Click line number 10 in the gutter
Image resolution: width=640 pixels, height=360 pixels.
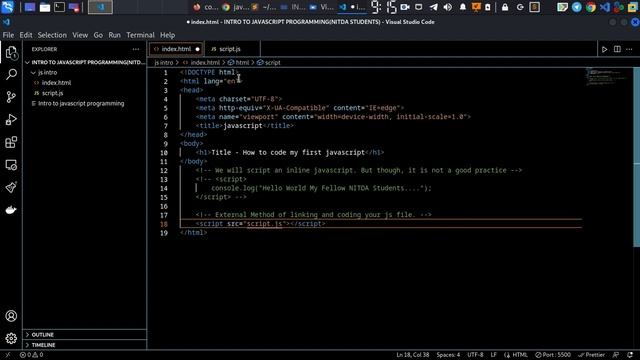[x=164, y=153]
